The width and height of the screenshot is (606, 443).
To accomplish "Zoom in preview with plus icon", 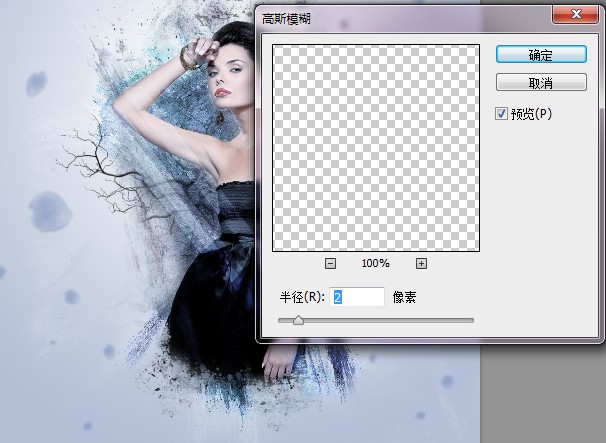I will click(421, 264).
